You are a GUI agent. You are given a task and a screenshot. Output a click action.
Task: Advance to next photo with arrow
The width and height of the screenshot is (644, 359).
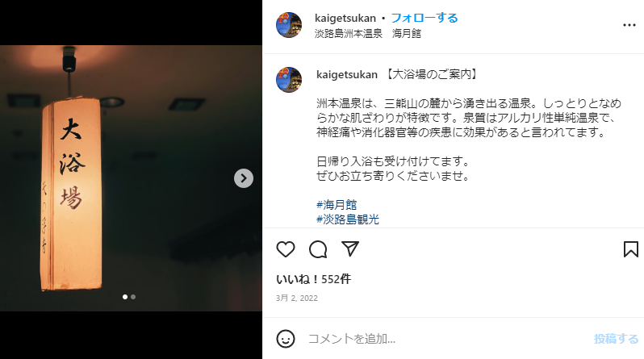(244, 178)
